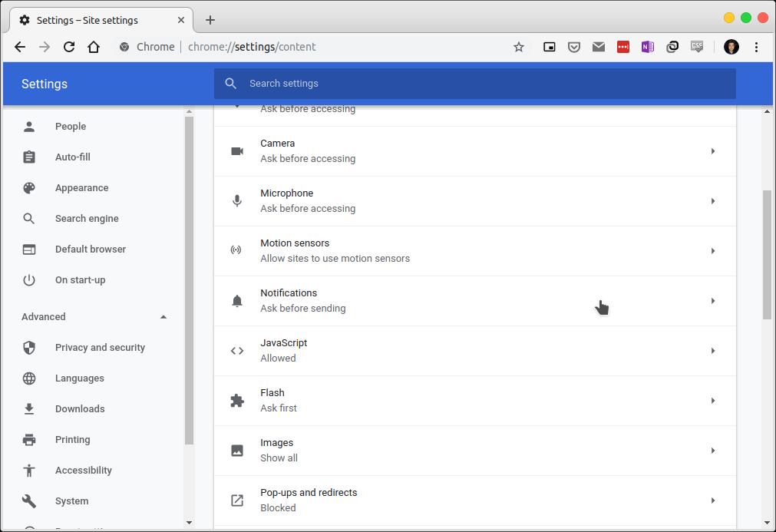Image resolution: width=776 pixels, height=532 pixels.
Task: Click the "Blocked" status under Pop-ups
Action: tap(278, 507)
